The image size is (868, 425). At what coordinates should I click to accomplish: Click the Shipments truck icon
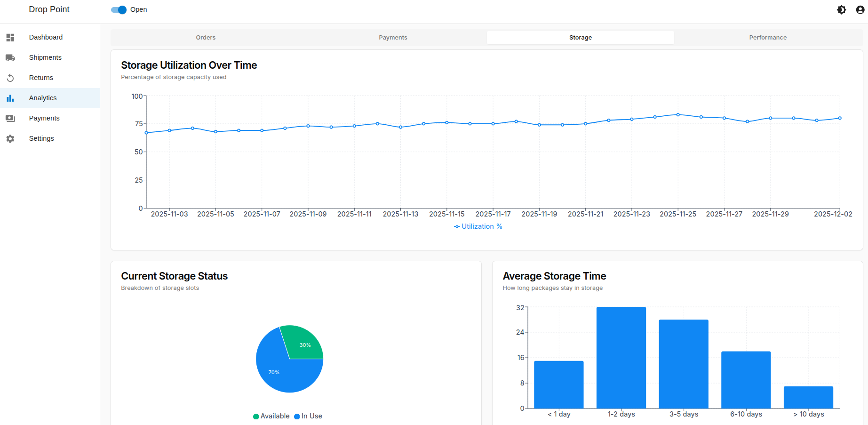(10, 58)
